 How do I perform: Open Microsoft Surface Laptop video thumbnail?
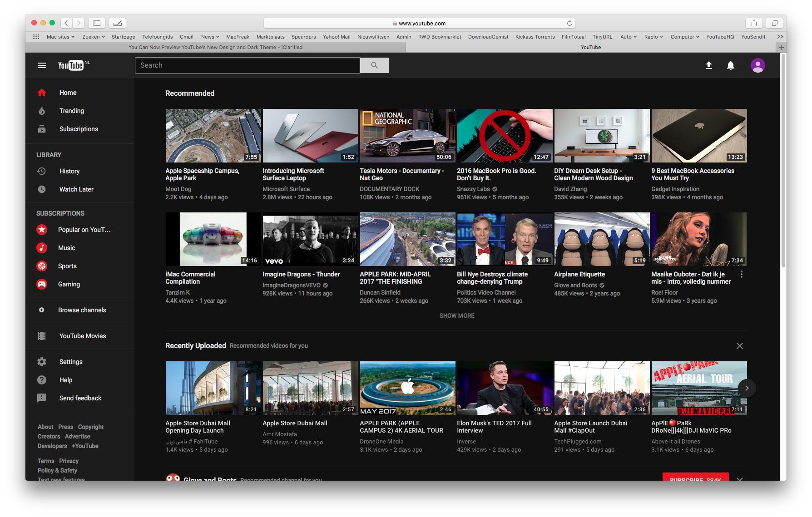point(311,136)
